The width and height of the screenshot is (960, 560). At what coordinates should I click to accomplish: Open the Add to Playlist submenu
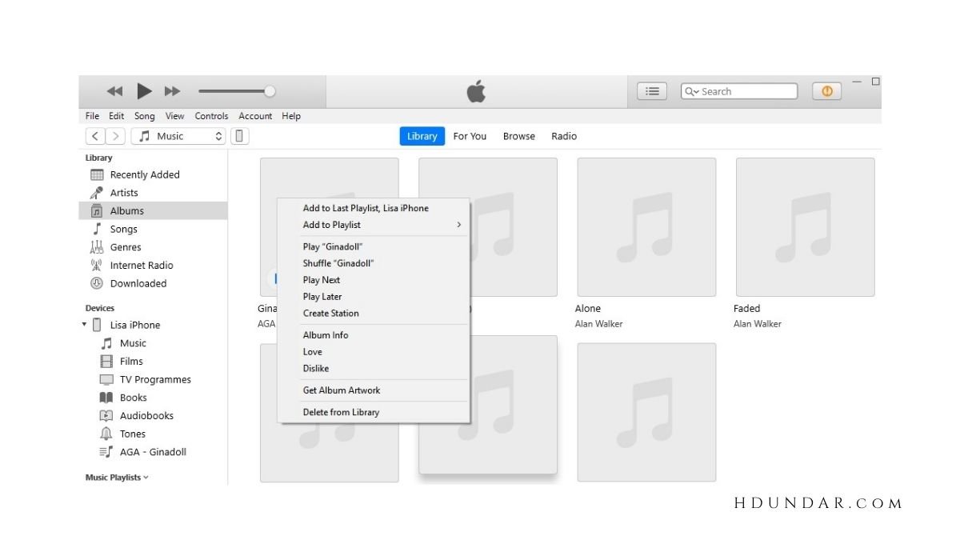point(331,225)
